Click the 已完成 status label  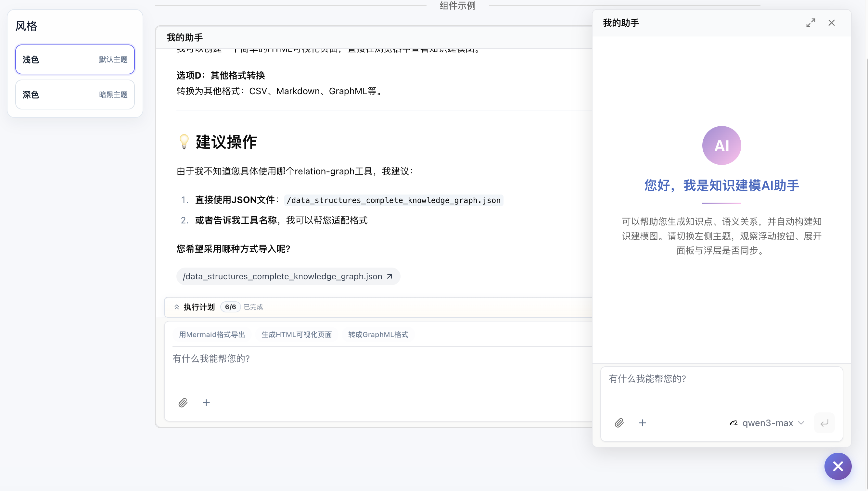253,307
